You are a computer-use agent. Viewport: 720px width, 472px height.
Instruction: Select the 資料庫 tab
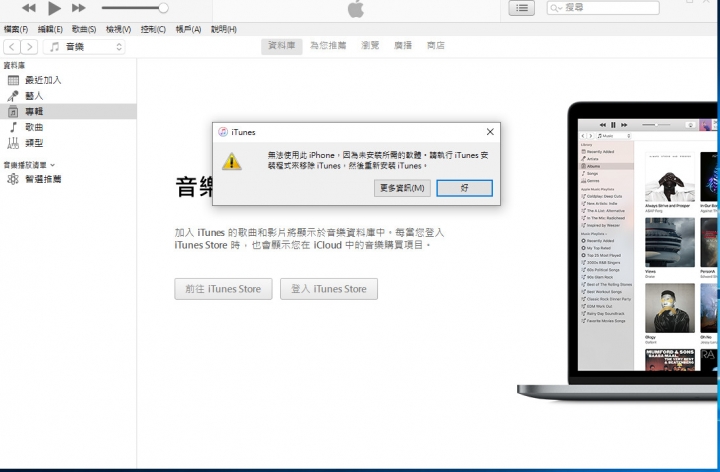tap(281, 46)
